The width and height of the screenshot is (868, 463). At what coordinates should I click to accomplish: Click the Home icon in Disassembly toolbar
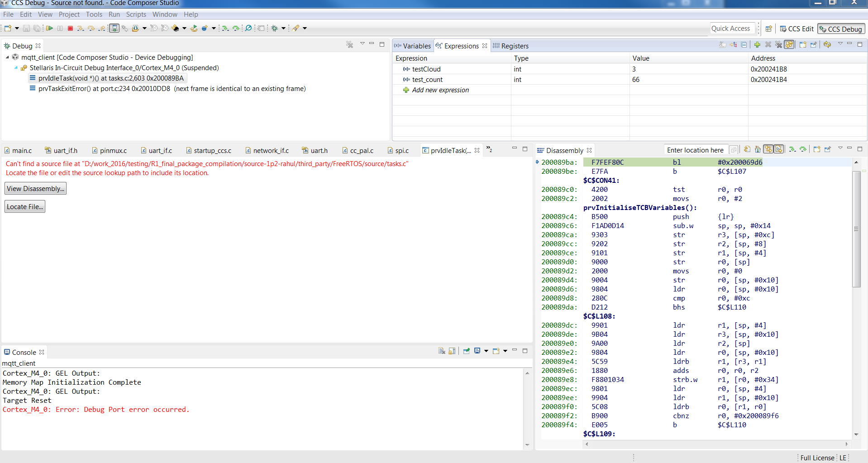[x=758, y=150]
